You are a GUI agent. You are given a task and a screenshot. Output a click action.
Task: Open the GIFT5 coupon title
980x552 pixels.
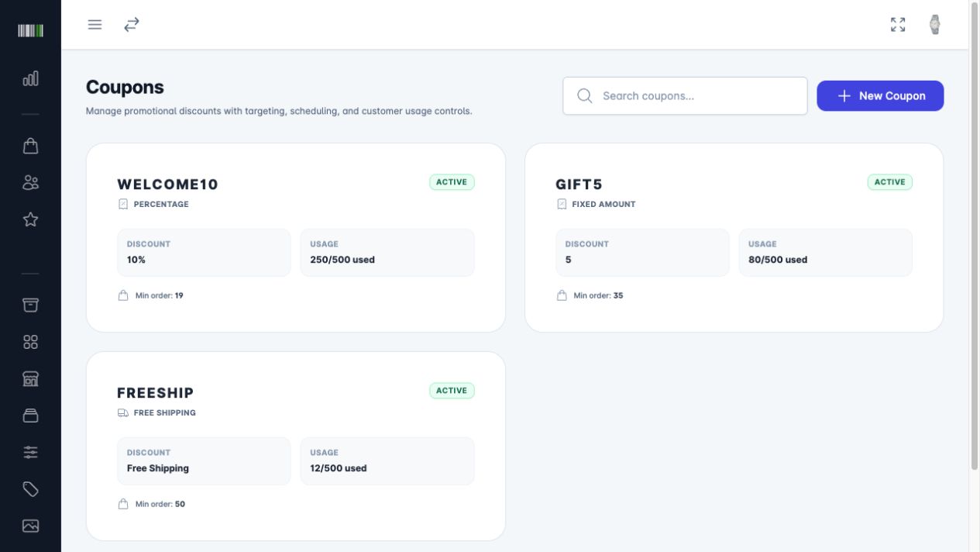(579, 185)
